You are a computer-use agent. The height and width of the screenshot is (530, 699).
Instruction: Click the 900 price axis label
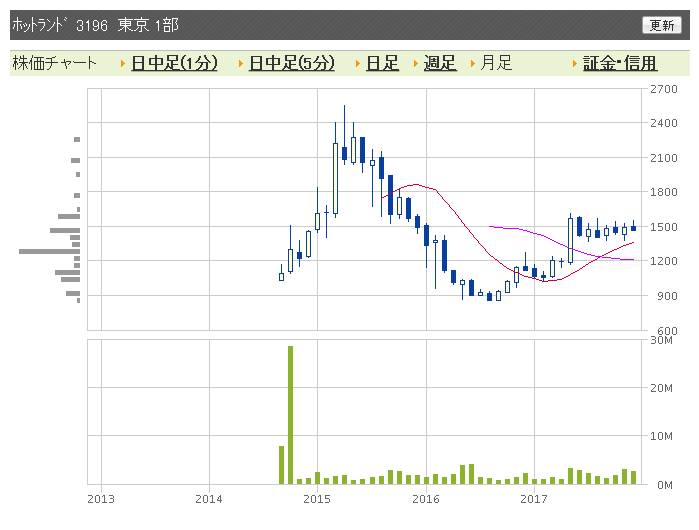[x=667, y=296]
